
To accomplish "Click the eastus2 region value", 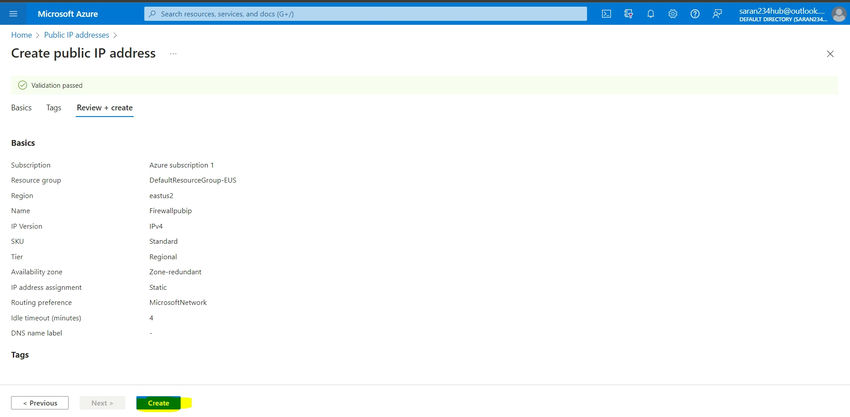I will point(161,196).
